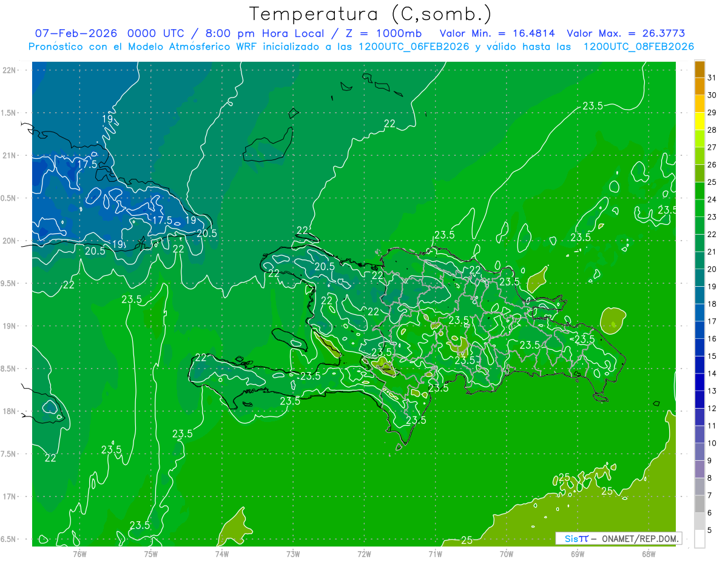Click the 21N latitude axis label
This screenshot has height=562, width=728.
pyautogui.click(x=9, y=155)
